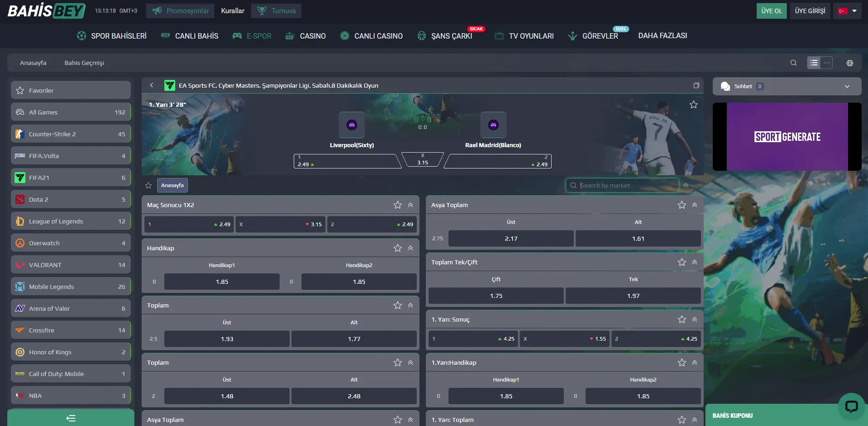Select League of Legends in game list
This screenshot has width=868, height=426.
pyautogui.click(x=71, y=221)
